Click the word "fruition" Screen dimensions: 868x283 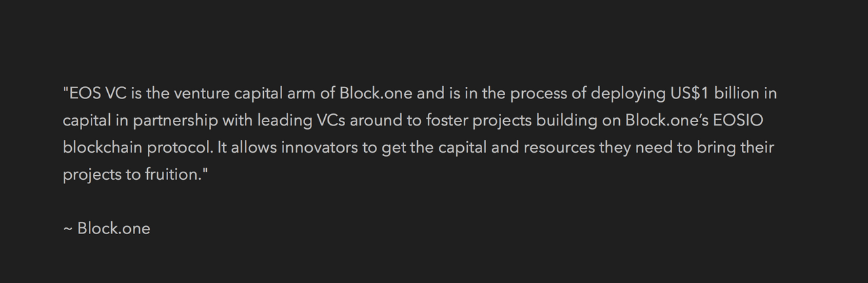click(170, 174)
